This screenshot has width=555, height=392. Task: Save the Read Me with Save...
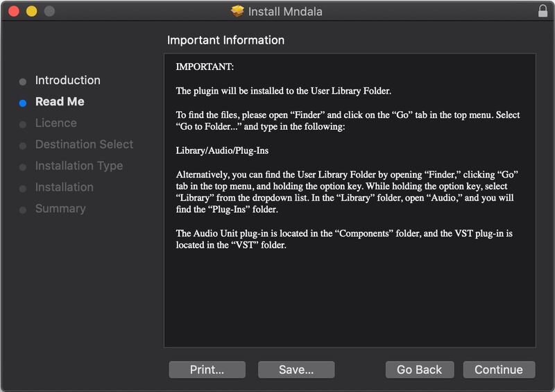point(296,370)
